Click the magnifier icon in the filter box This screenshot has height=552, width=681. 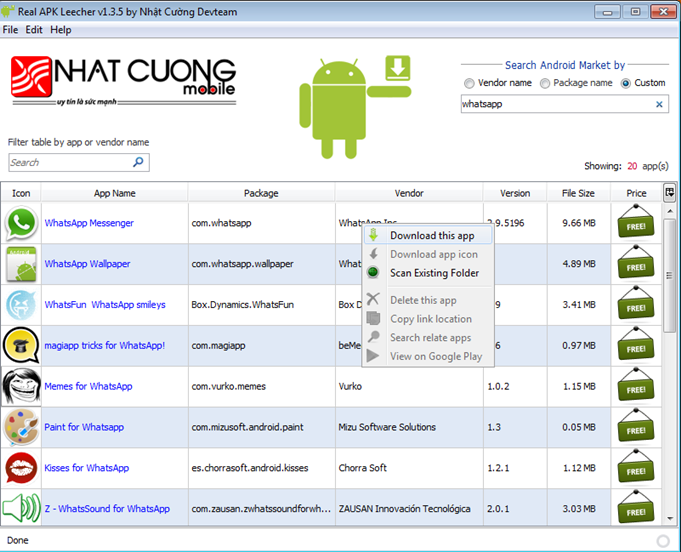[x=138, y=162]
